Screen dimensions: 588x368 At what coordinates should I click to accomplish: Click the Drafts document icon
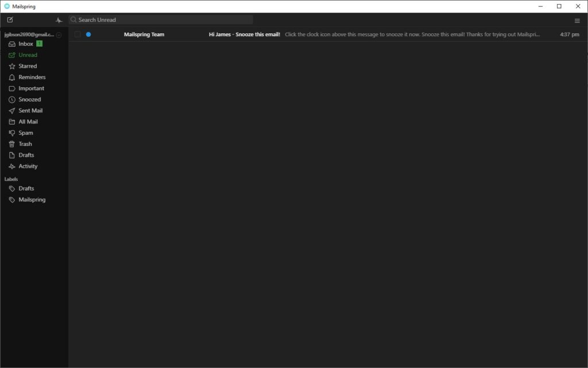[12, 155]
